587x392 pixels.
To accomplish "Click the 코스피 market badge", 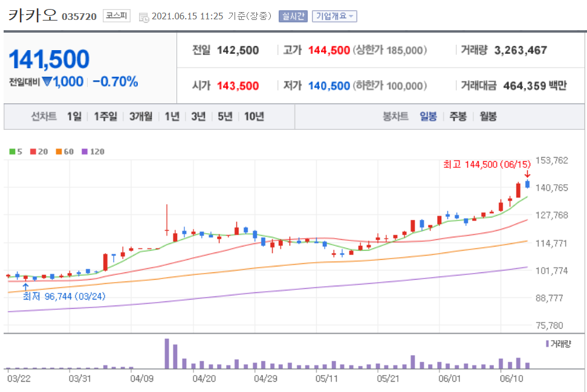I will point(117,16).
